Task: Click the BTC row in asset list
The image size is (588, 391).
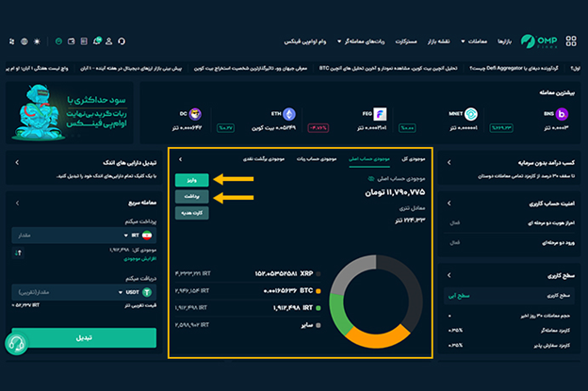Action: [248, 290]
